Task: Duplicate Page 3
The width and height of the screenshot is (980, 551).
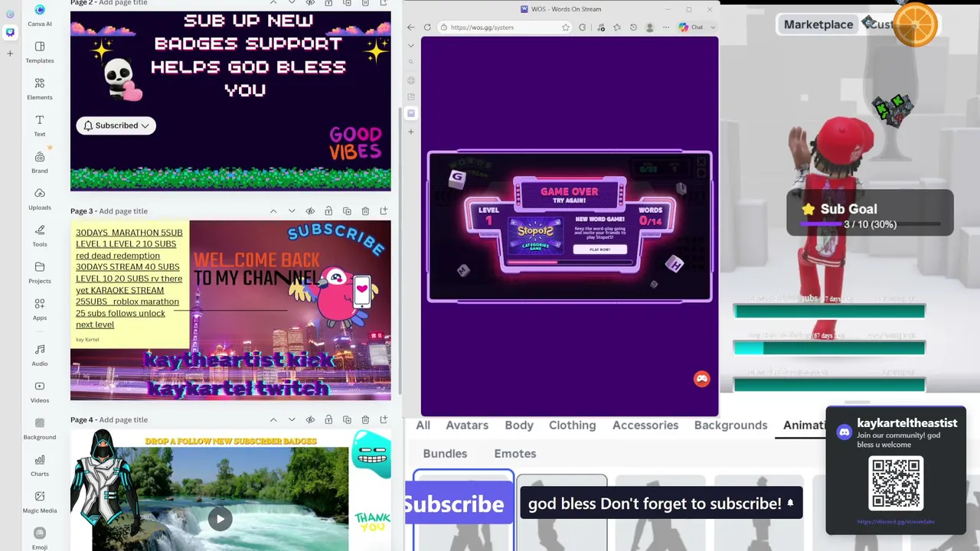Action: (347, 211)
